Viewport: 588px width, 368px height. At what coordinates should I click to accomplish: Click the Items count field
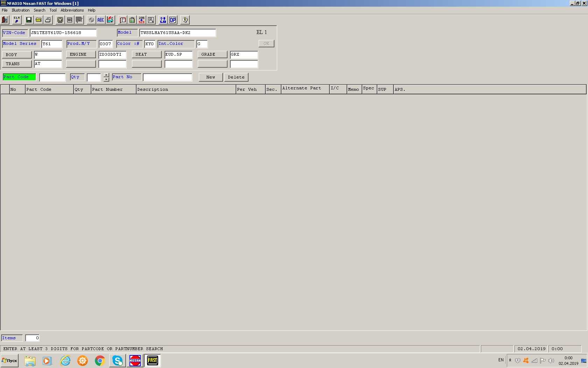click(32, 338)
